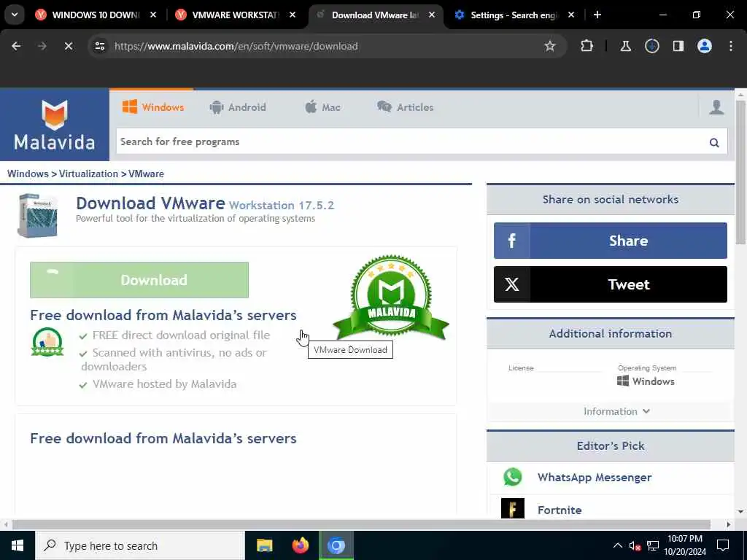Click the Forward navigation arrow
The height and width of the screenshot is (560, 747).
tap(42, 46)
